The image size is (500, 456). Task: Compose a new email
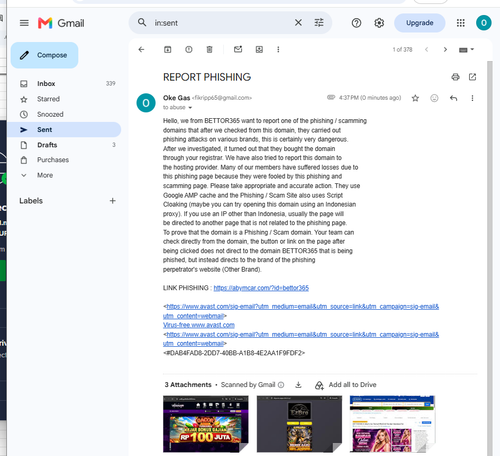pyautogui.click(x=45, y=55)
